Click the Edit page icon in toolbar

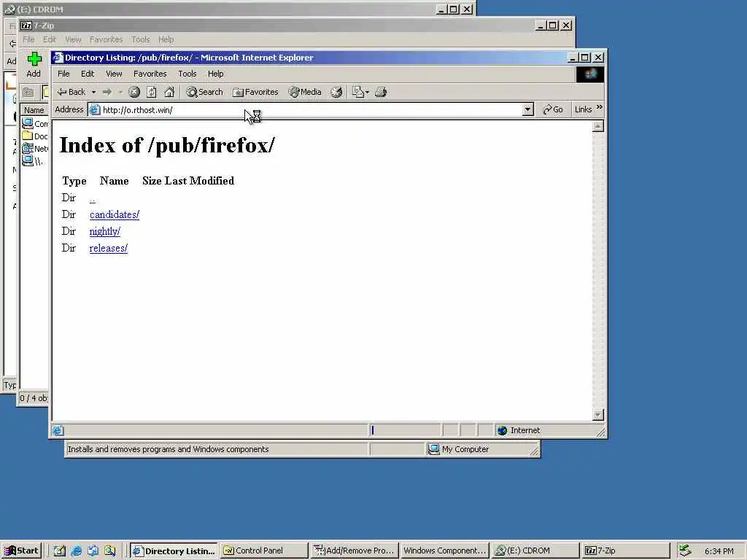pos(357,92)
